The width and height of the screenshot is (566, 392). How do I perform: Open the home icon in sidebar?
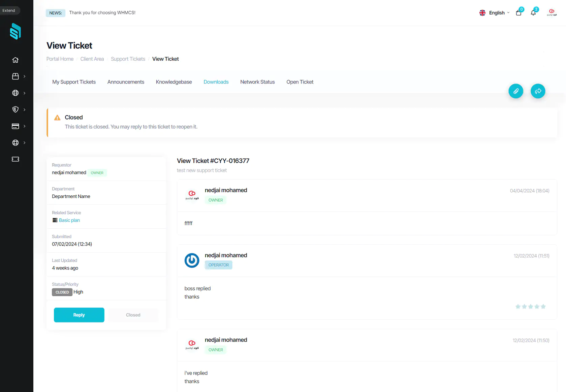click(x=15, y=60)
